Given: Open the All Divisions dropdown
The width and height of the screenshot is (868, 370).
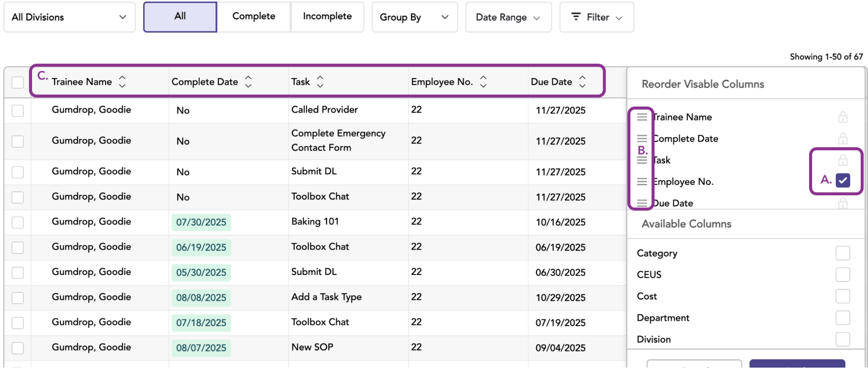Looking at the screenshot, I should (70, 17).
